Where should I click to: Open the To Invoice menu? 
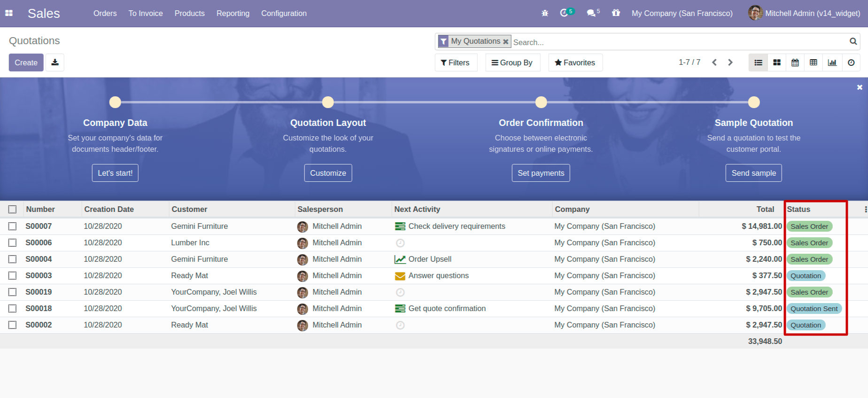(x=146, y=13)
